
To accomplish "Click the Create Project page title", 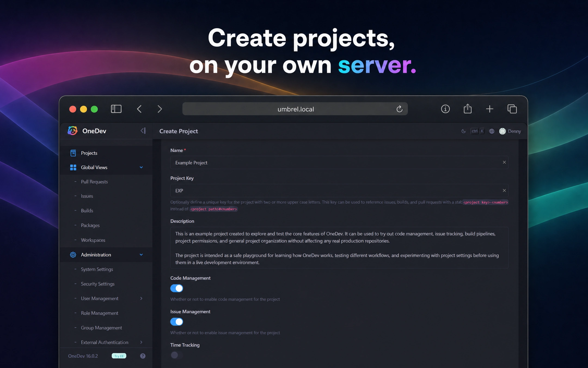I will click(x=179, y=131).
